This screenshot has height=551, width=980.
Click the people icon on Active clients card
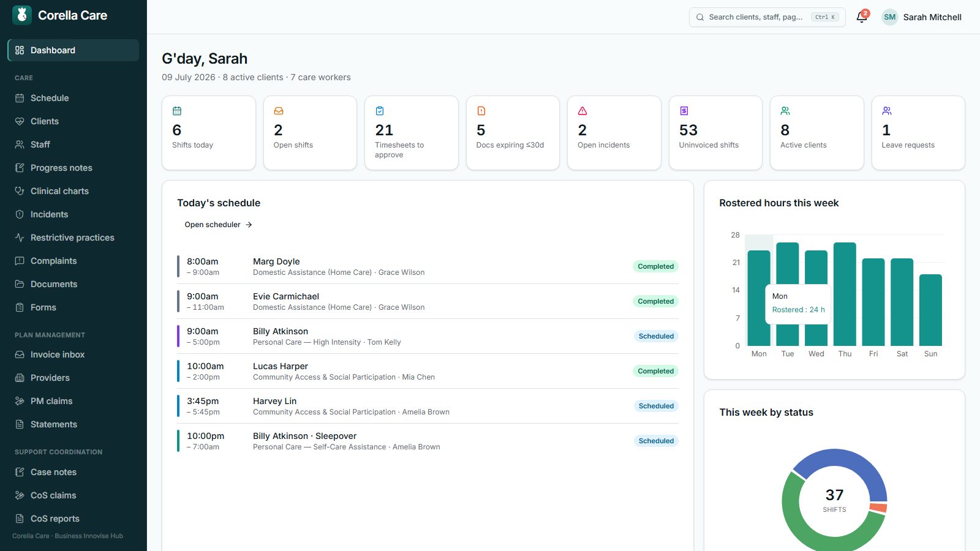(x=785, y=111)
